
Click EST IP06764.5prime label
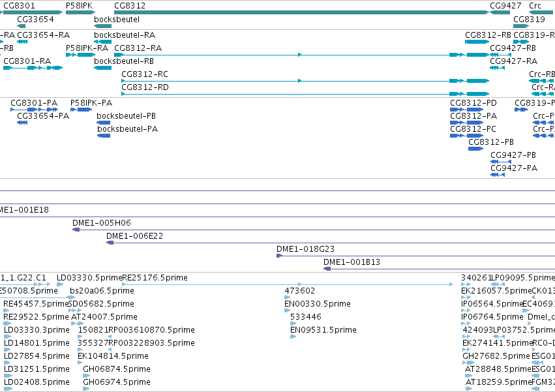(x=492, y=317)
